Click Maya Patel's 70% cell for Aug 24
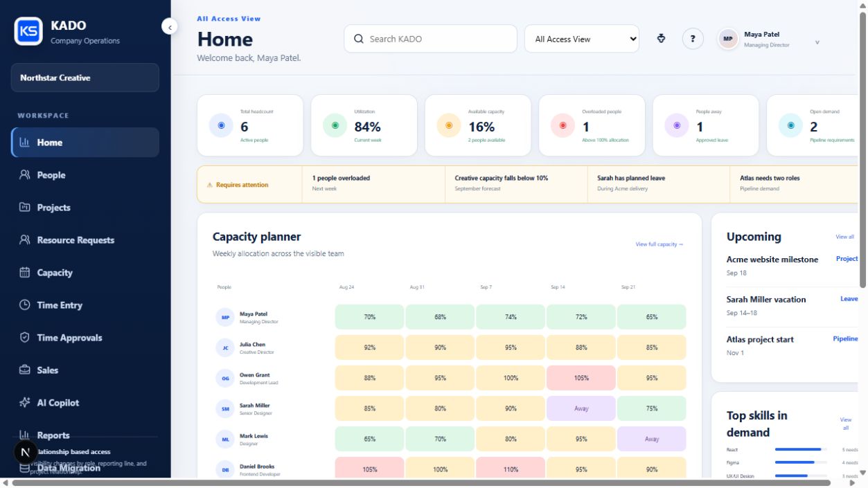 click(370, 317)
